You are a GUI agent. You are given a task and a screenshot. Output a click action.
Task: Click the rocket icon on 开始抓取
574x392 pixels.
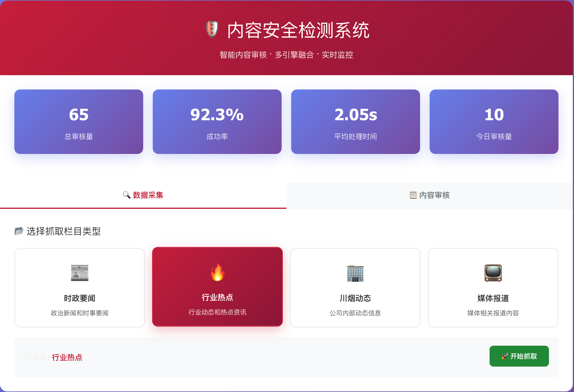(504, 356)
